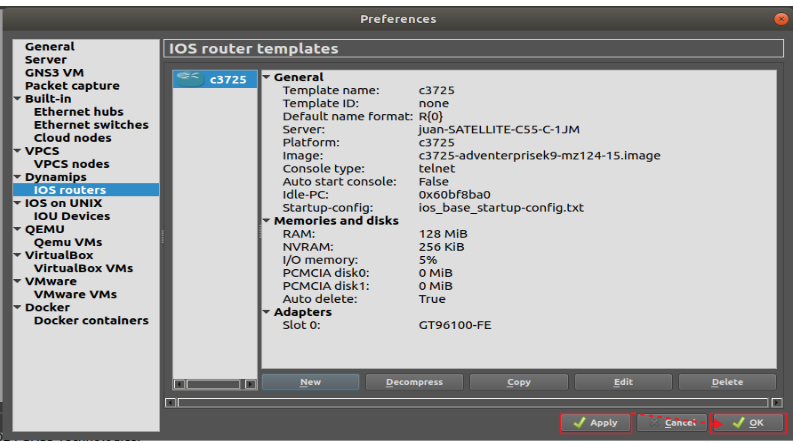Click the Startup-config value ios_base_startup-config.txt
793x443 pixels.
pos(501,208)
